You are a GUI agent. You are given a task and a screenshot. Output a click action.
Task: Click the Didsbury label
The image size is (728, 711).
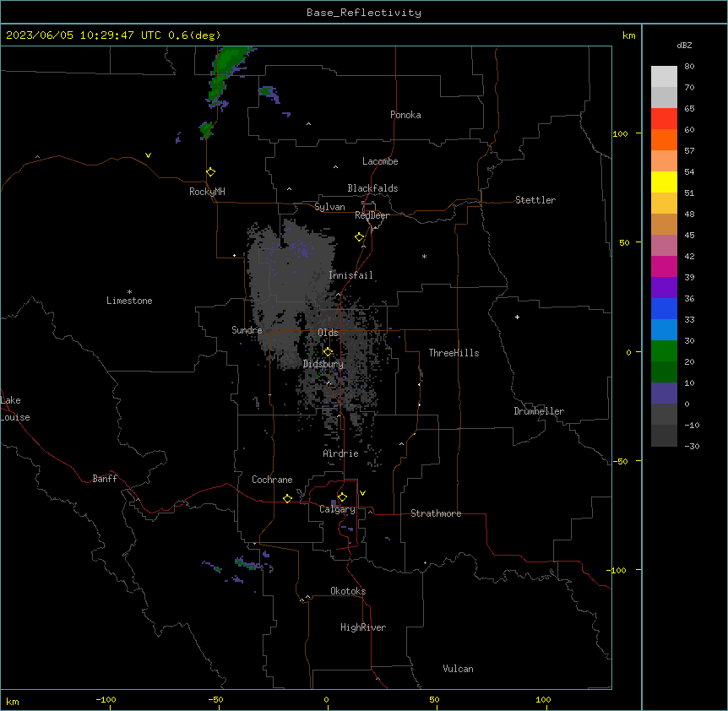coord(323,364)
